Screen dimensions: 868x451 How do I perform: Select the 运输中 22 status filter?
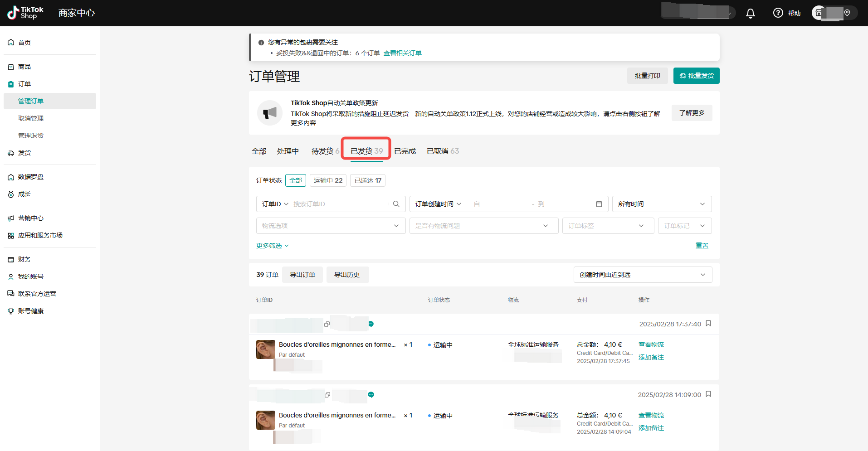[x=328, y=180]
